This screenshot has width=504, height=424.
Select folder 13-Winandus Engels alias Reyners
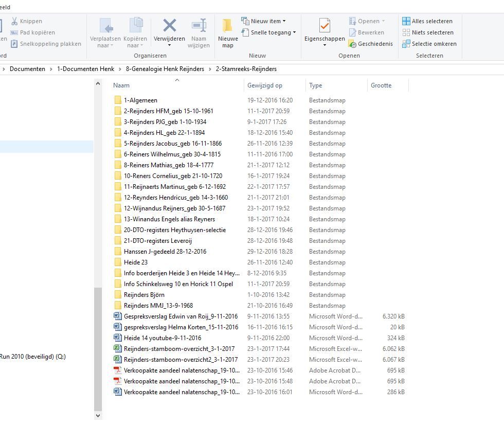(x=169, y=219)
